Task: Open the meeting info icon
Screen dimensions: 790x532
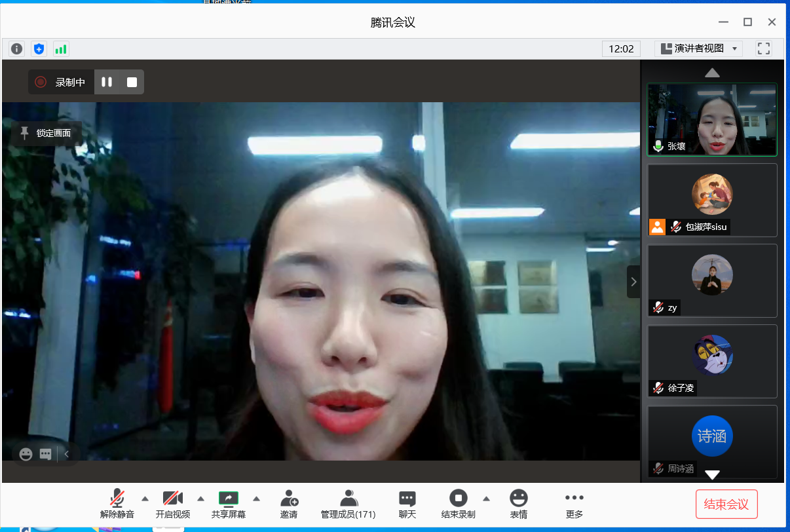Action: coord(17,48)
